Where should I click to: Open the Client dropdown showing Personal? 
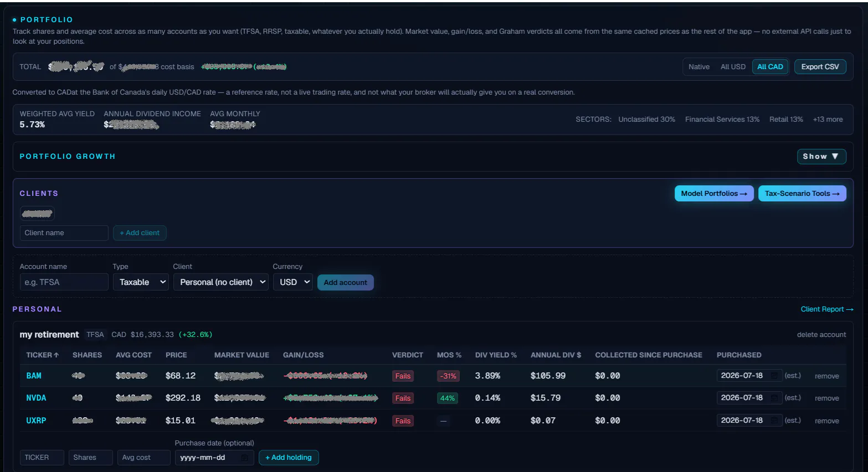coord(220,282)
